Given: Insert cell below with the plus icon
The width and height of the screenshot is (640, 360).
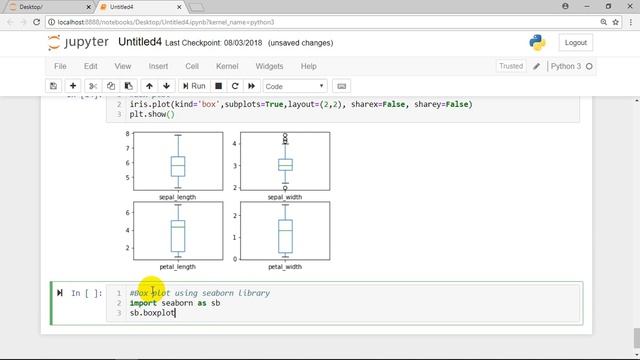Looking at the screenshot, I should click(73, 86).
